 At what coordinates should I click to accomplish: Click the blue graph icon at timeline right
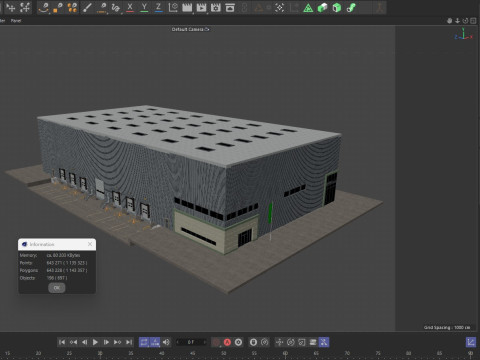(x=471, y=342)
